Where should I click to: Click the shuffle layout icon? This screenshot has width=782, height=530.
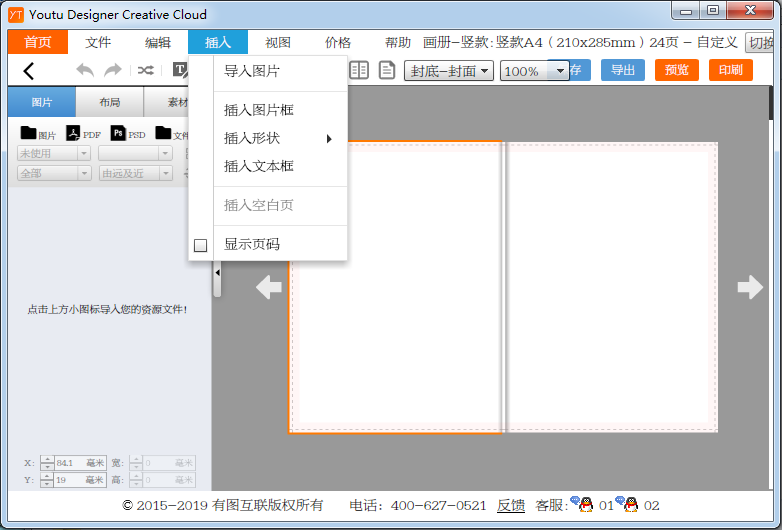coord(146,71)
